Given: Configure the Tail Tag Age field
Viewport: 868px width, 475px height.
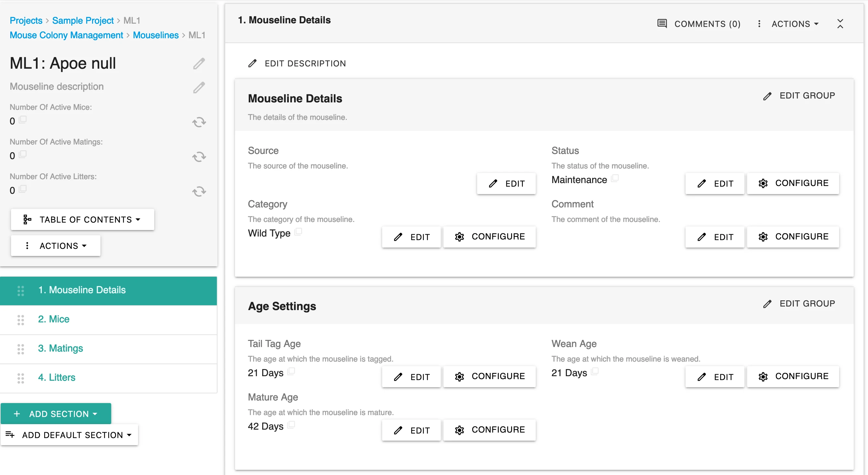Looking at the screenshot, I should tap(489, 377).
